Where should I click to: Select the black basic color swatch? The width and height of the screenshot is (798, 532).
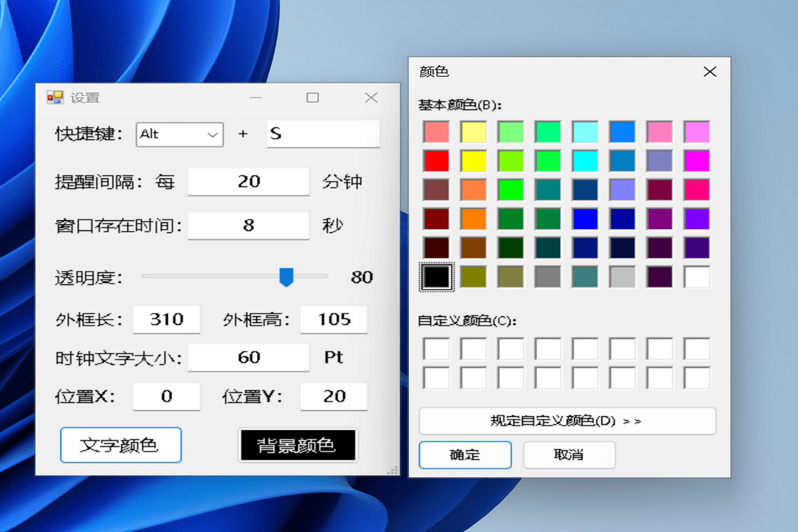click(436, 277)
